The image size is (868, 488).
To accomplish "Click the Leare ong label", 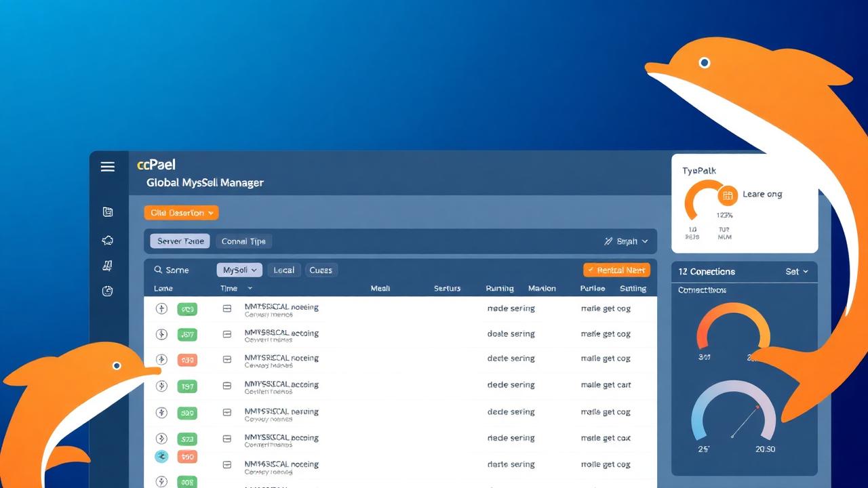I will [x=762, y=195].
